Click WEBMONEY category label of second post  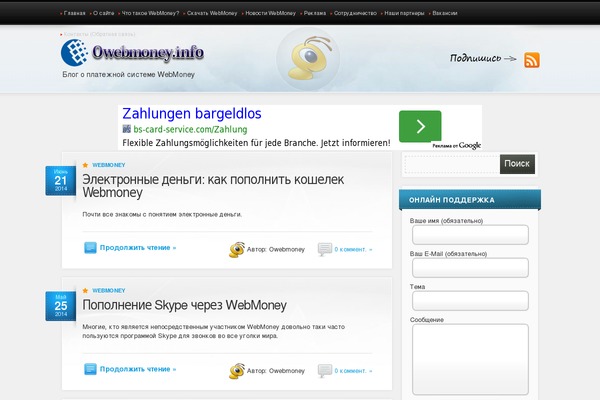pyautogui.click(x=109, y=291)
